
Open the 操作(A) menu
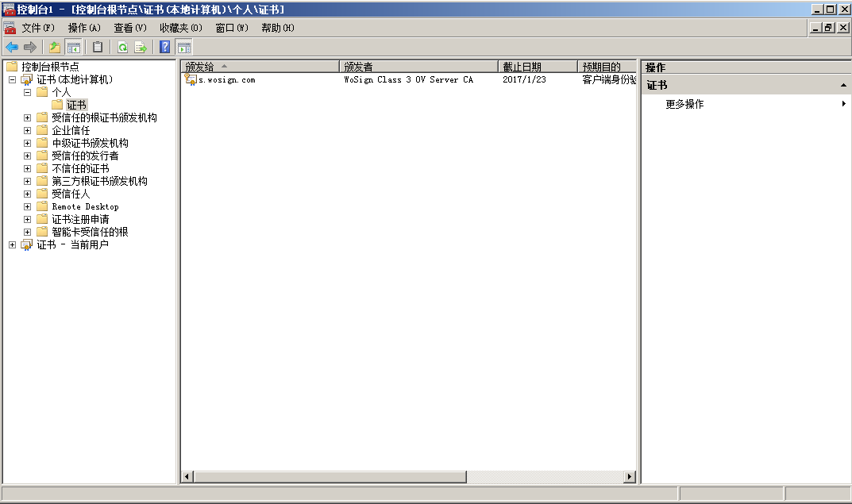pos(84,28)
